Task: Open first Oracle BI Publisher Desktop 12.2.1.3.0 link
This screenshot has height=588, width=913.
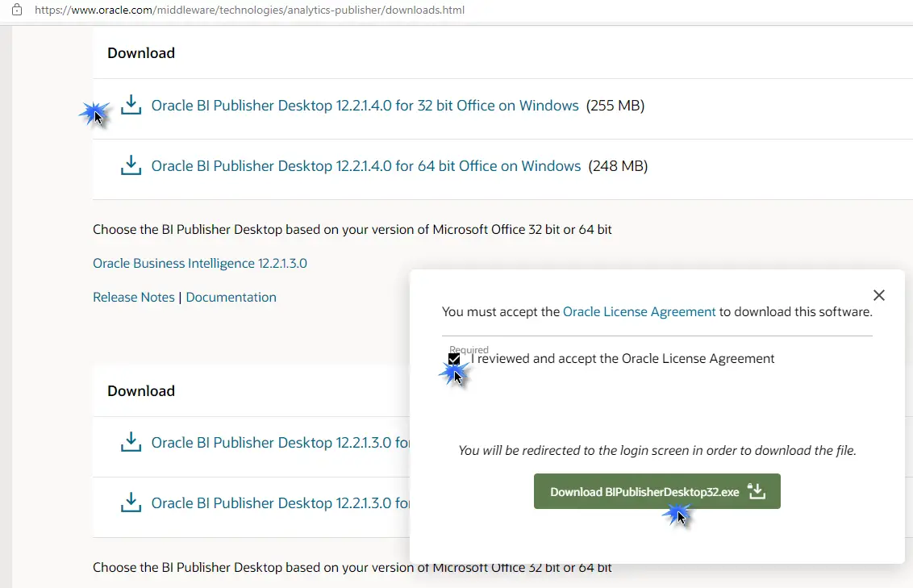Action: [281, 443]
